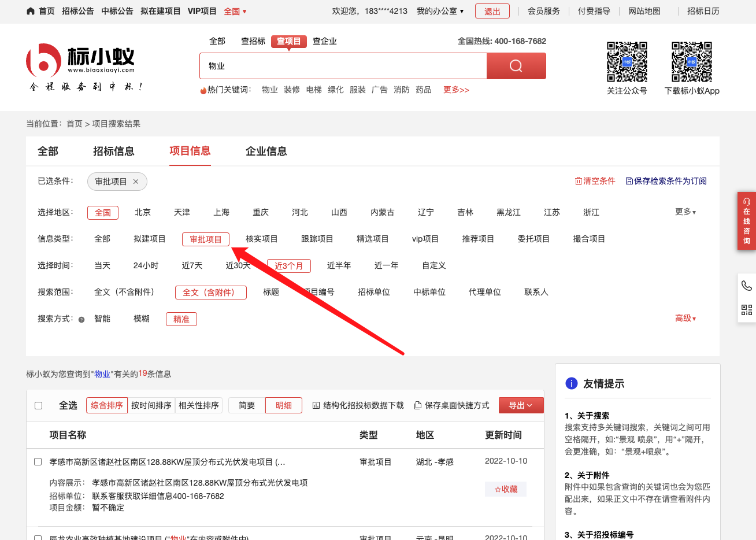
Task: Expand the 更多 regions dropdown
Action: point(685,212)
